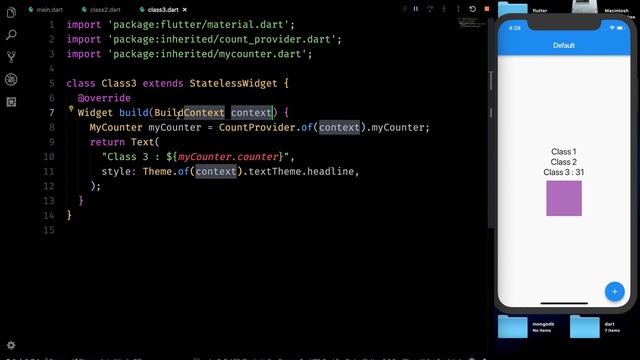640x360 pixels.
Task: Open the Debug bug icon in activity bar
Action: tap(11, 79)
